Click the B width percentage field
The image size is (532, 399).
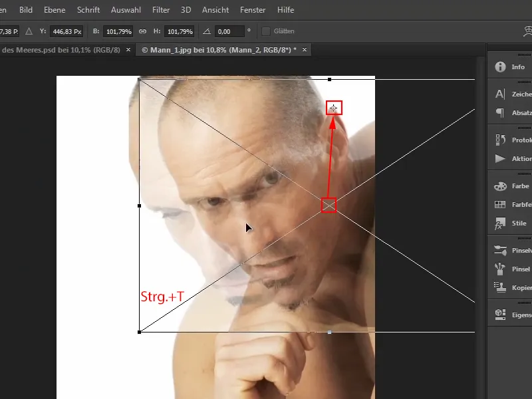(x=118, y=31)
